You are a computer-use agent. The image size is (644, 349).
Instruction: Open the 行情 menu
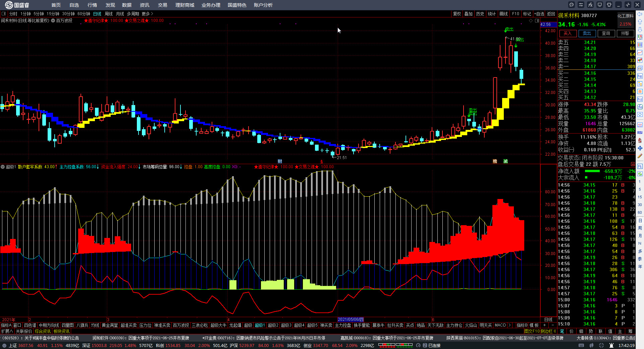point(92,5)
